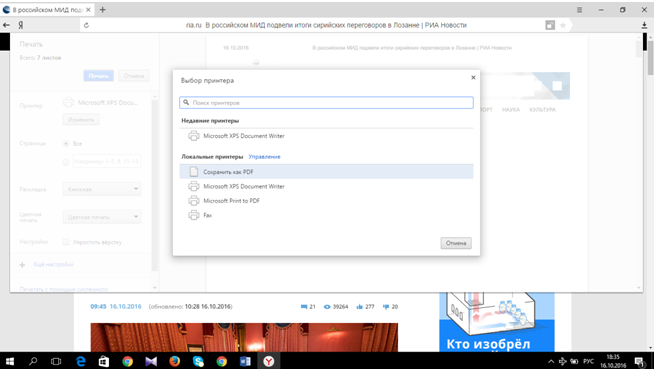654x369 pixels.
Task: Toggle the Упростить вёрстку checkbox
Action: (x=66, y=242)
